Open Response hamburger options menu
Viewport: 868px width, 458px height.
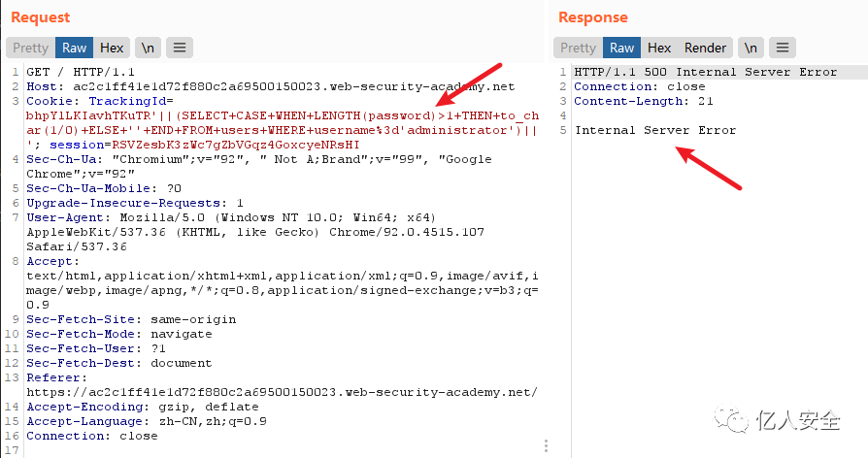point(783,49)
